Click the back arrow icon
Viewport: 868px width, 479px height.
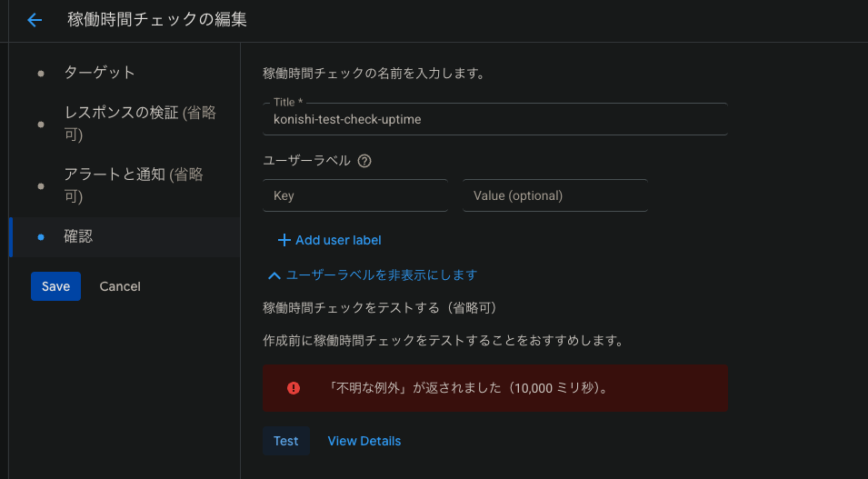[x=35, y=20]
